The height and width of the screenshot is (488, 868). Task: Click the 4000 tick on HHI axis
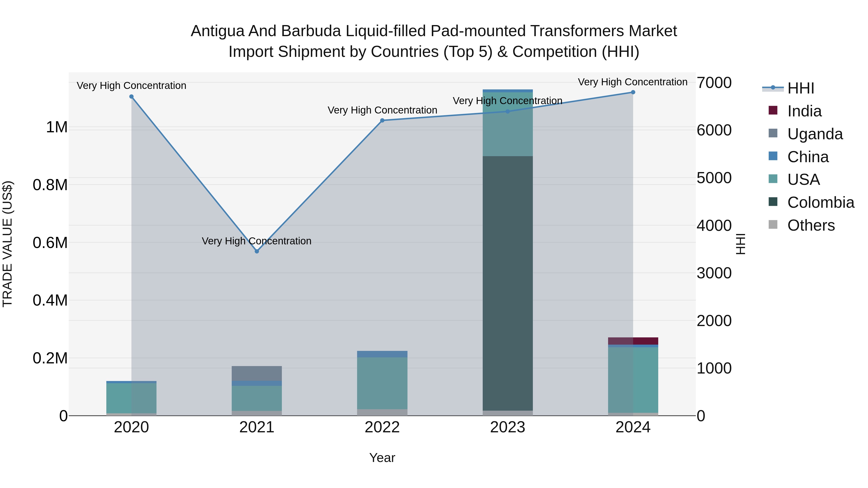(714, 225)
